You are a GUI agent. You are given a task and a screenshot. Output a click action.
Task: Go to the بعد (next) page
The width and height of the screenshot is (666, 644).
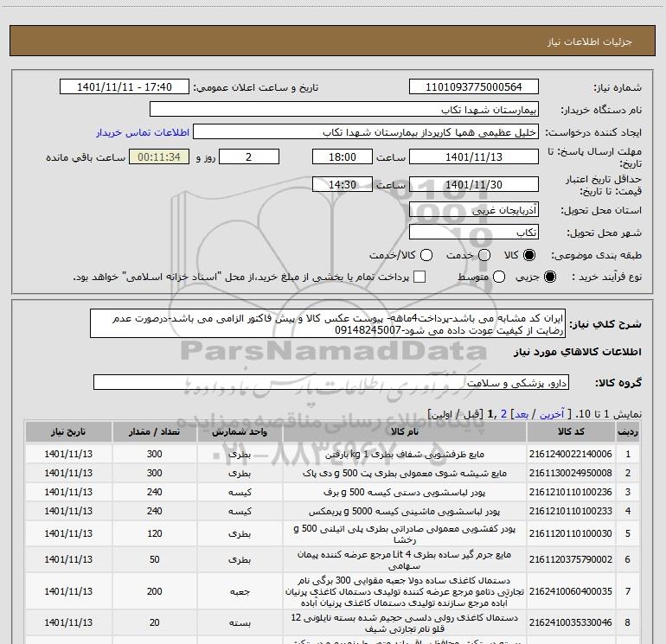(522, 414)
